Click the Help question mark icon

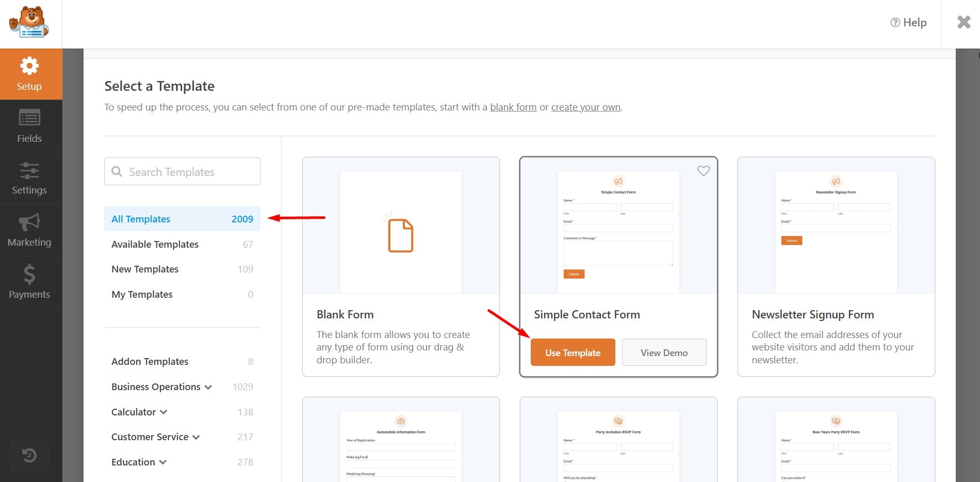click(895, 22)
